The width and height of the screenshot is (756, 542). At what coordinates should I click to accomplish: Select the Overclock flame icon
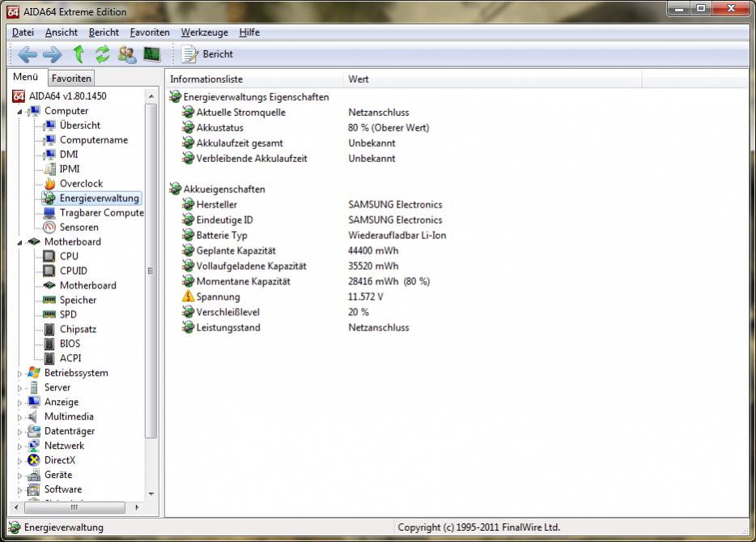[49, 183]
